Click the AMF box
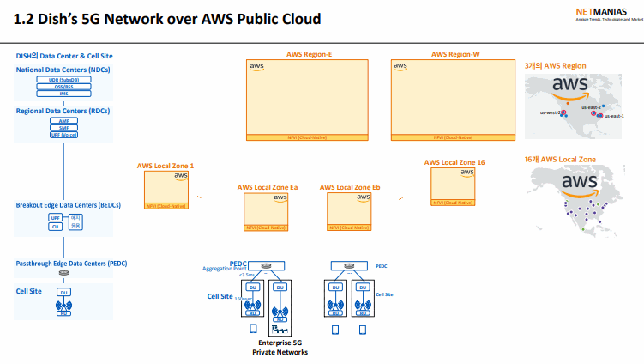This screenshot has width=644, height=364. click(63, 121)
